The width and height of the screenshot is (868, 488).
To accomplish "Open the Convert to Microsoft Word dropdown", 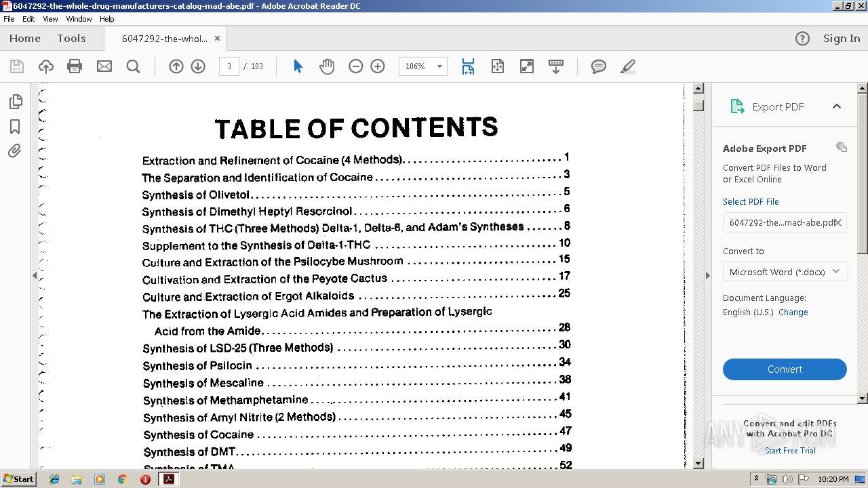I will (x=785, y=272).
